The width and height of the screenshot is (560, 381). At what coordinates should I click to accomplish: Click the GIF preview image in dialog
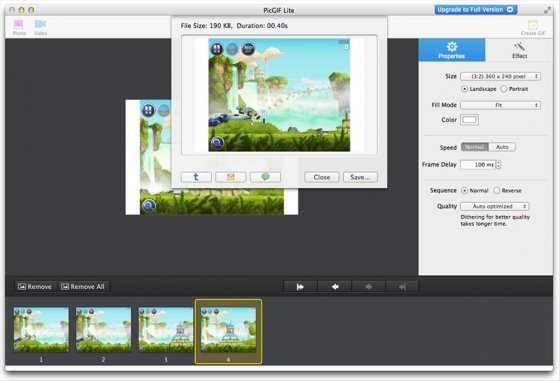point(279,95)
